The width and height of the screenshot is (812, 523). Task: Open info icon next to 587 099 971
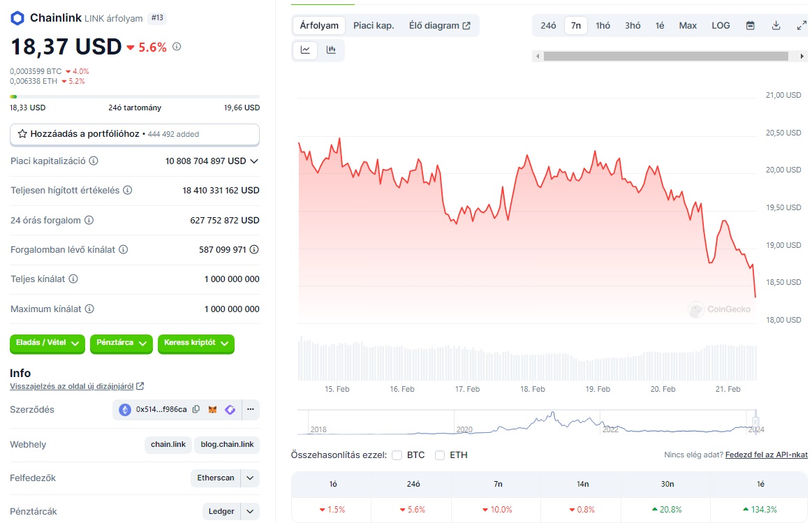(254, 249)
